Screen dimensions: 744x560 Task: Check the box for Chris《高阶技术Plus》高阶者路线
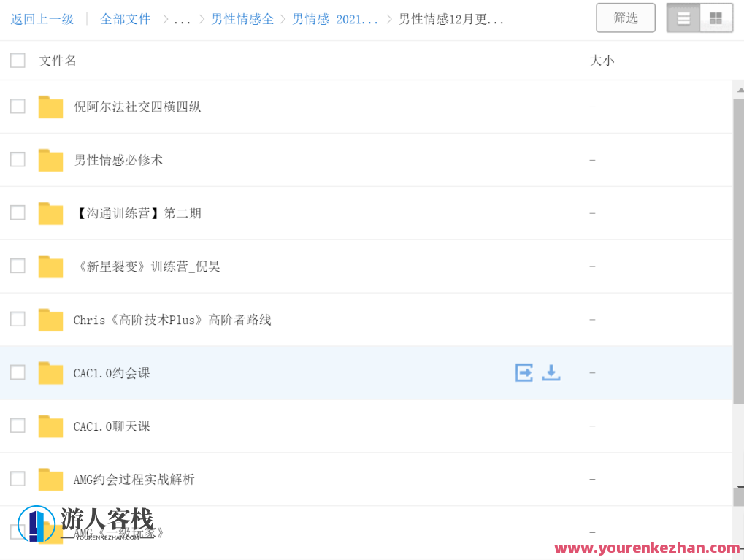[18, 319]
